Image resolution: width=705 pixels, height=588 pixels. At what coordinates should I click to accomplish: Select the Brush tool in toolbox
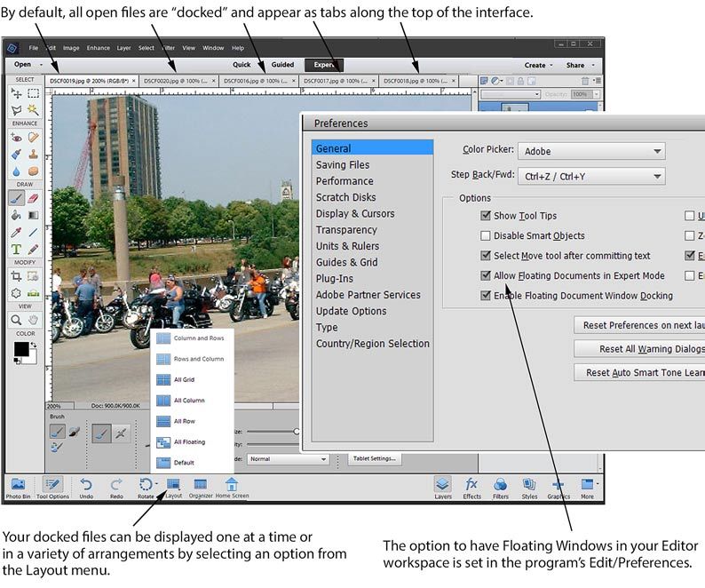(x=16, y=198)
